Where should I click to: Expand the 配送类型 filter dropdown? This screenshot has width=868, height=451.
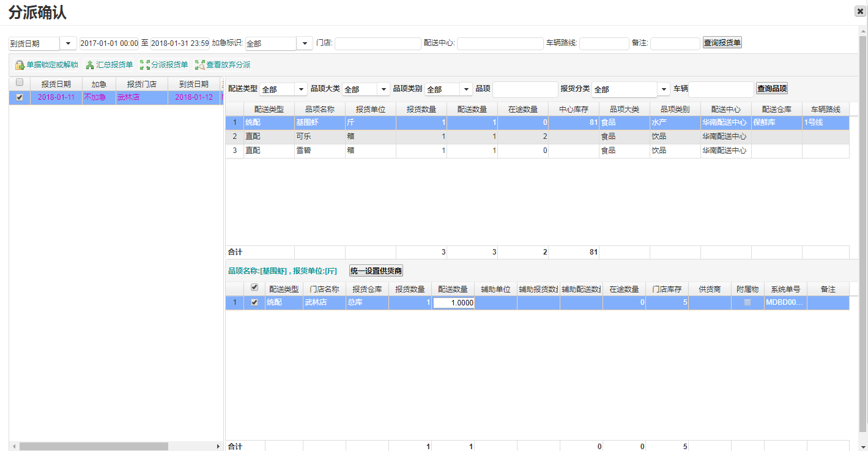pos(301,89)
